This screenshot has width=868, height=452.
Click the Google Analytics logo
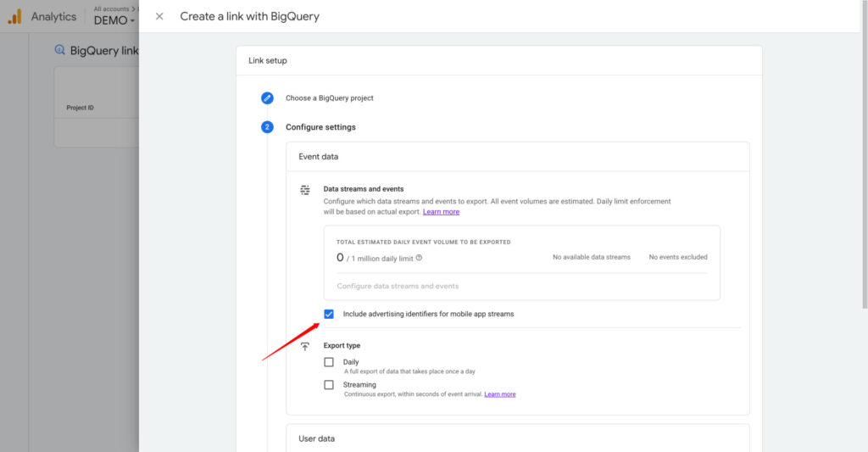point(14,16)
